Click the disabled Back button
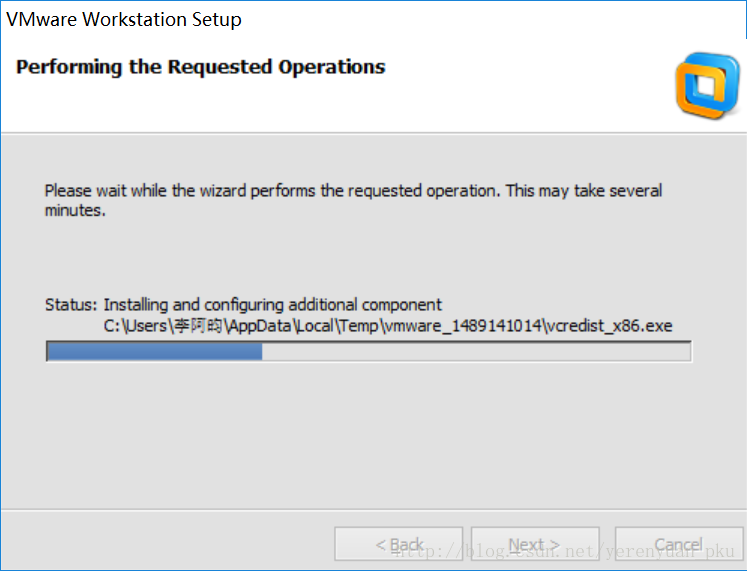Viewport: 747px width, 571px height. [399, 544]
